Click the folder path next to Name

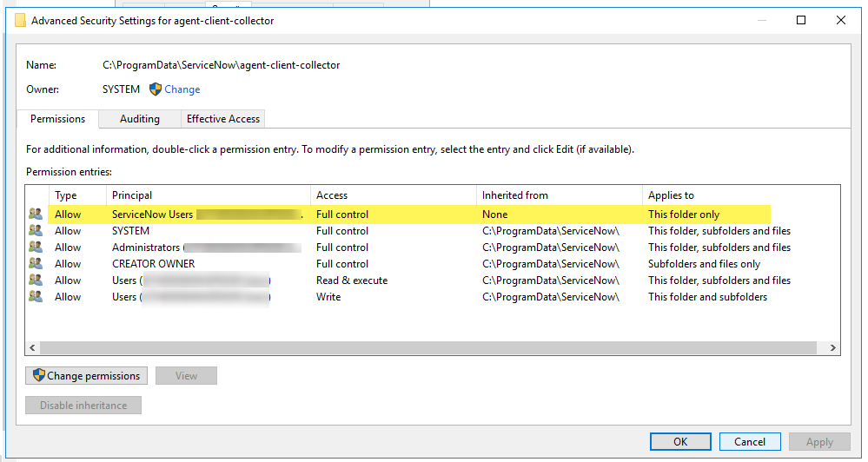click(221, 65)
